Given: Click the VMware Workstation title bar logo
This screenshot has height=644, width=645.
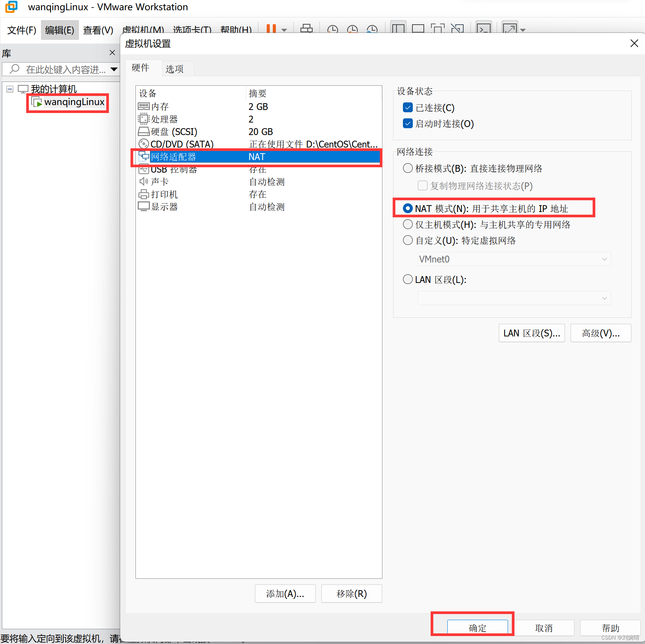Looking at the screenshot, I should (11, 7).
